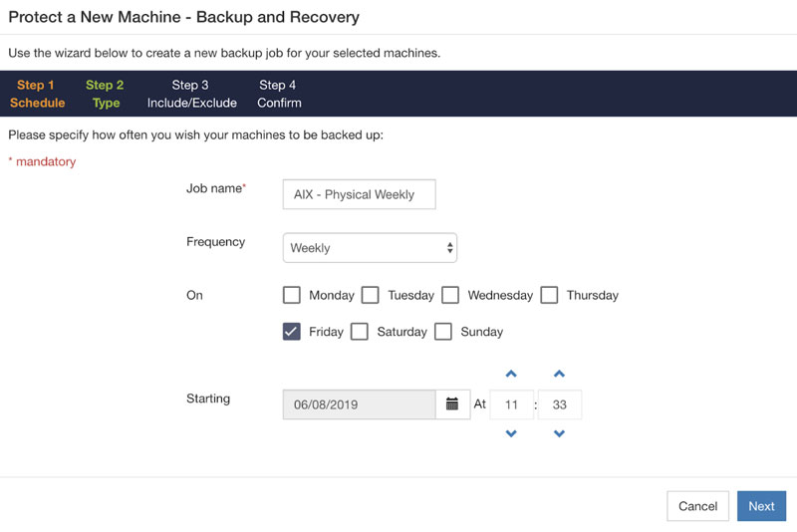Focus the Job name input field
Image resolution: width=797 pixels, height=532 pixels.
pos(360,194)
